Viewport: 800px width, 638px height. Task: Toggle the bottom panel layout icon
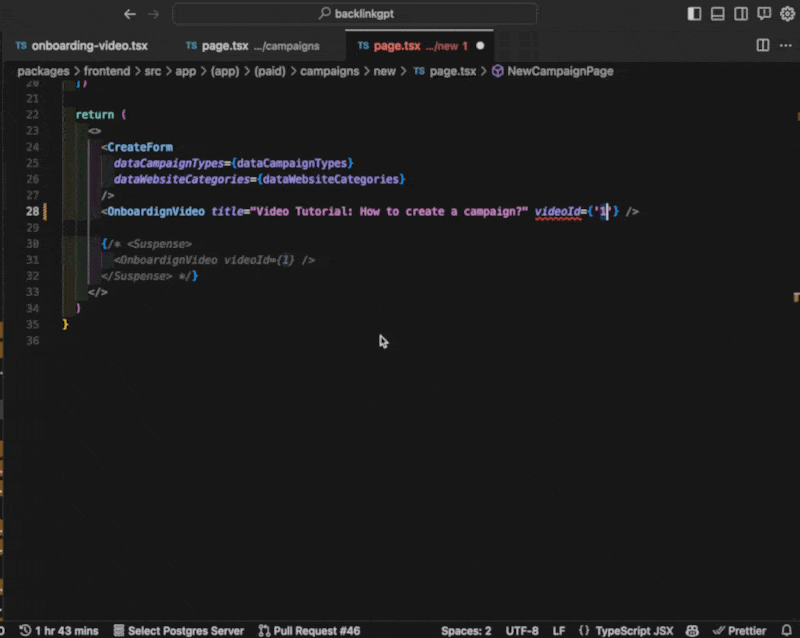[x=718, y=14]
